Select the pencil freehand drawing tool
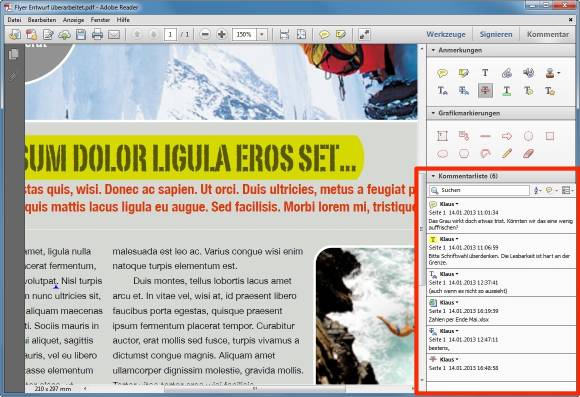Image resolution: width=580 pixels, height=397 pixels. point(507,153)
